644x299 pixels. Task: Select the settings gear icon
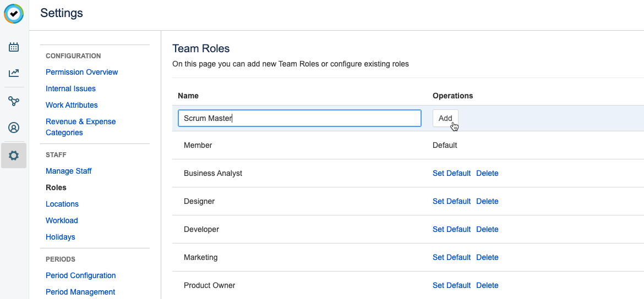coord(14,156)
